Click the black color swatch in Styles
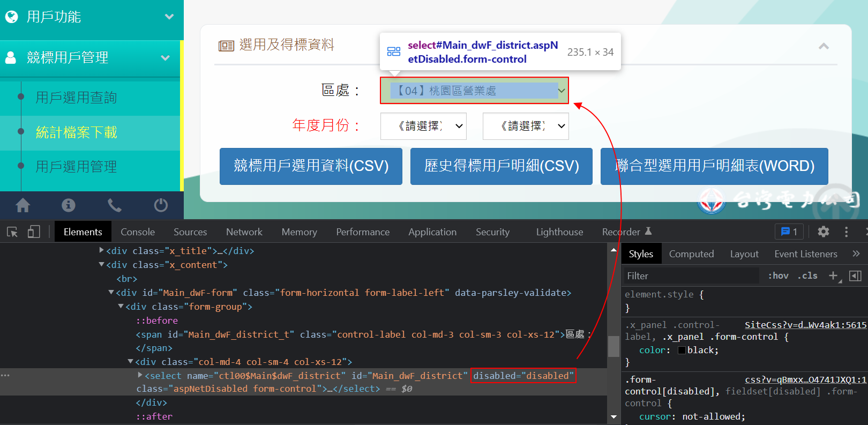 click(682, 350)
